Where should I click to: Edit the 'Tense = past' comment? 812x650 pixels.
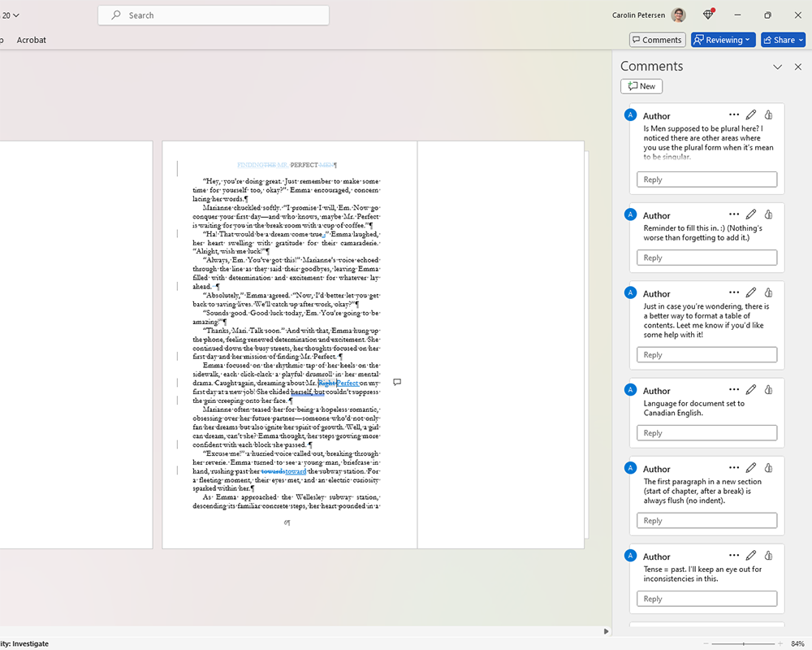click(x=751, y=555)
